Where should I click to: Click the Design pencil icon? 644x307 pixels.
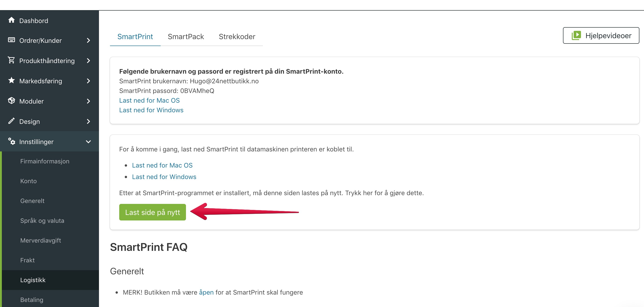point(11,121)
